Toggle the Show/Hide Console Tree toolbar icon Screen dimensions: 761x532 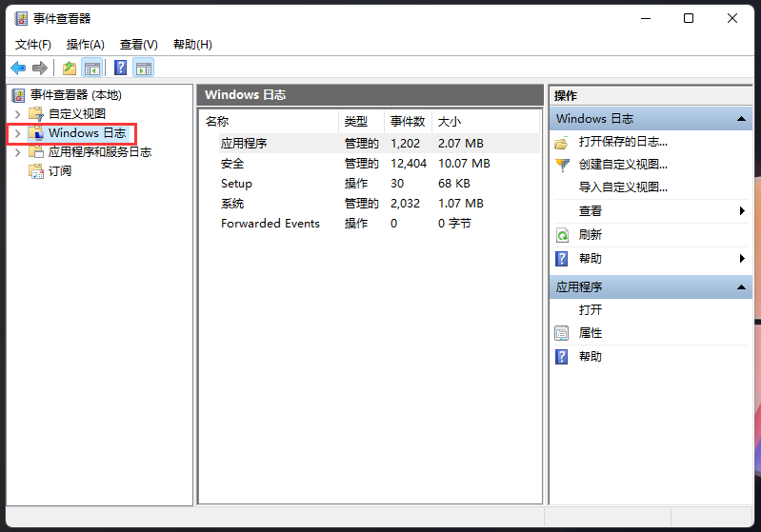point(91,68)
